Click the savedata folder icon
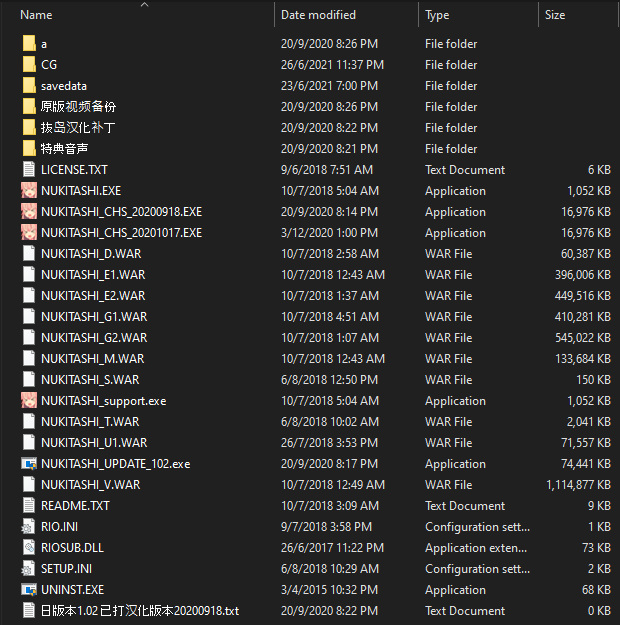 coord(29,86)
